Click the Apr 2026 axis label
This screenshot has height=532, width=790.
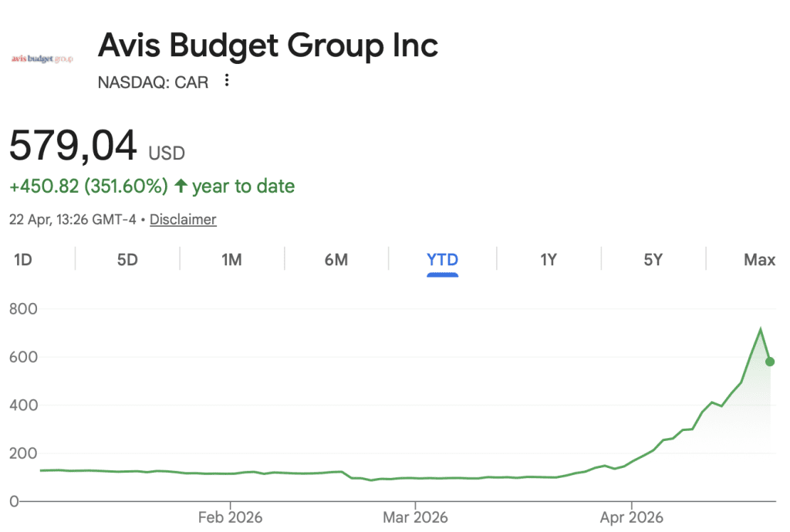[631, 517]
